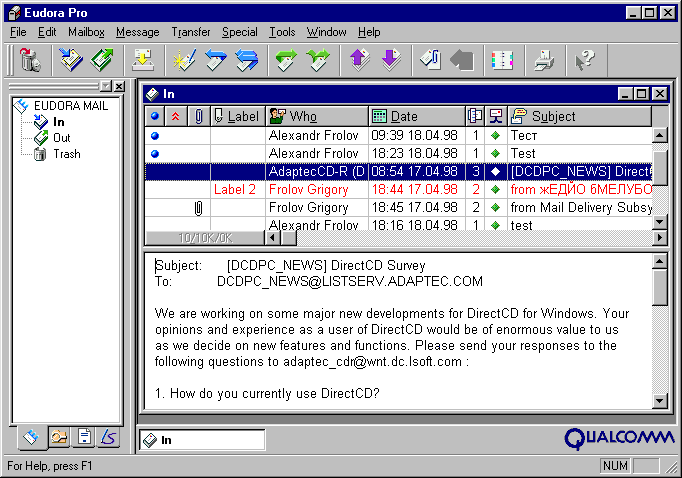Screen dimensions: 682x478
Task: Open the Special menu
Action: click(240, 32)
